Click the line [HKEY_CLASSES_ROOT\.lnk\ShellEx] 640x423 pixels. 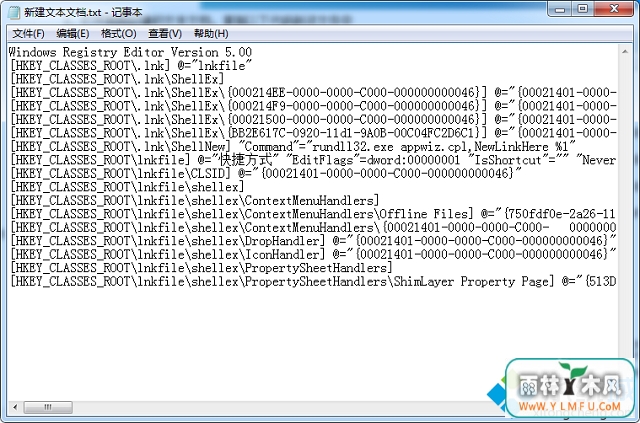117,79
